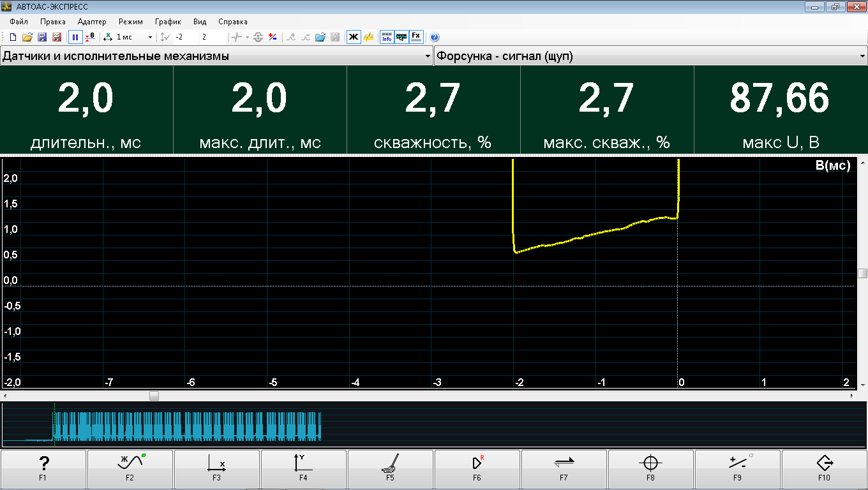Toggle the pause button in the toolbar
868x490 pixels.
(75, 37)
